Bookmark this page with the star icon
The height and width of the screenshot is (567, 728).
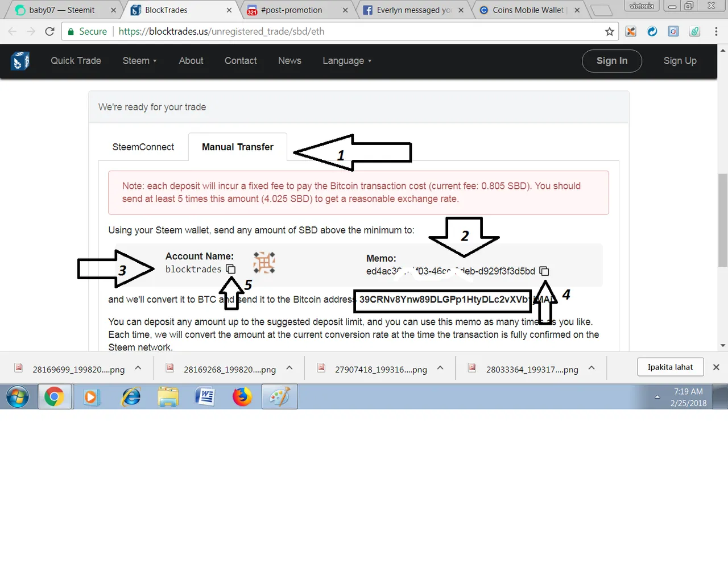[609, 32]
